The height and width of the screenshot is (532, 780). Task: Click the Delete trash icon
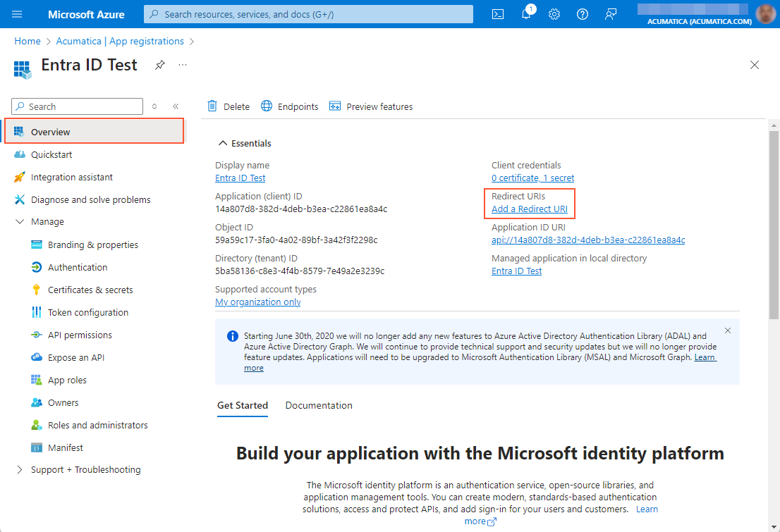pos(212,106)
